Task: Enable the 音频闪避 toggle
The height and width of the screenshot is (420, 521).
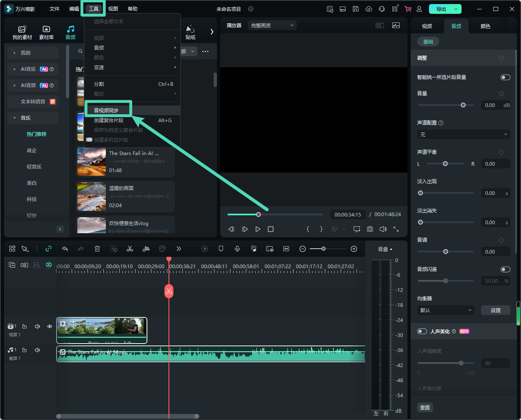Action: 505,269
